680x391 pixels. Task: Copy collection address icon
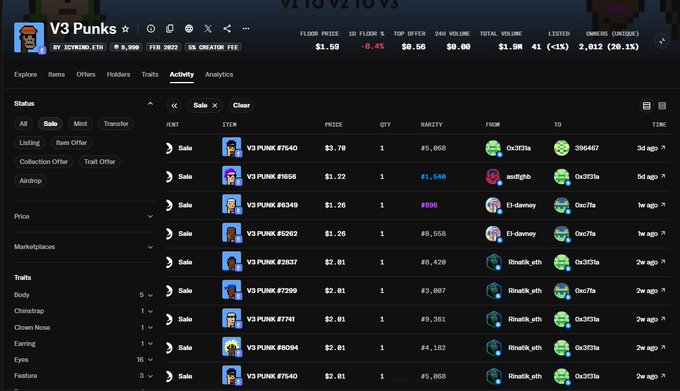coord(170,29)
